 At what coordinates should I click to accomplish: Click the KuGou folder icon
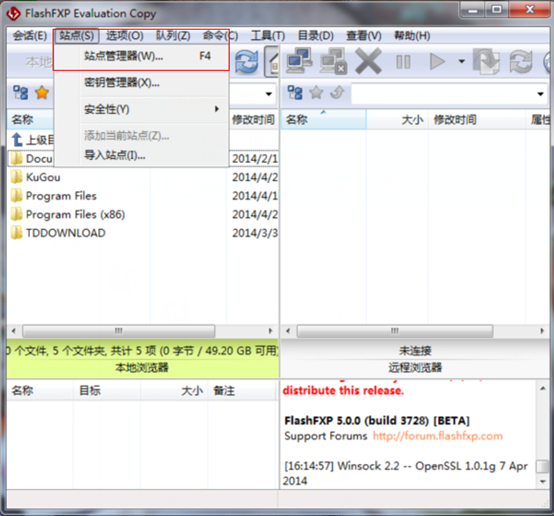click(16, 177)
